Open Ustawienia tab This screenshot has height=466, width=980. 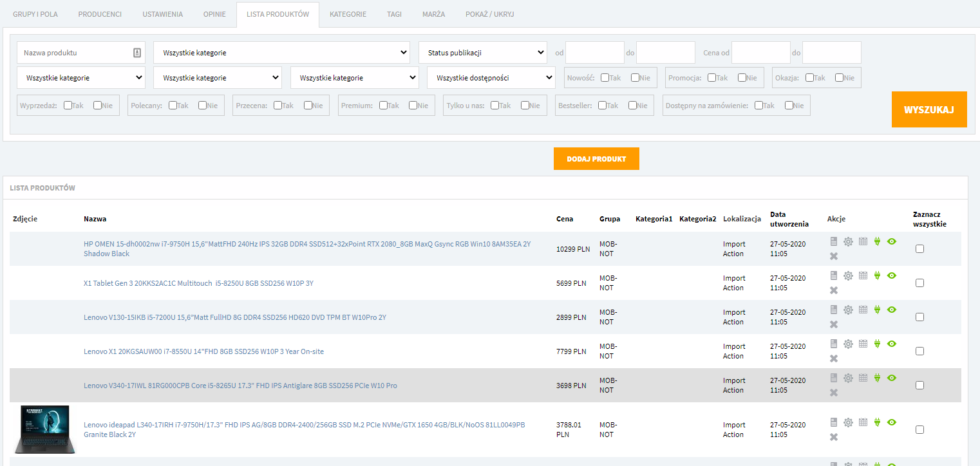click(162, 14)
